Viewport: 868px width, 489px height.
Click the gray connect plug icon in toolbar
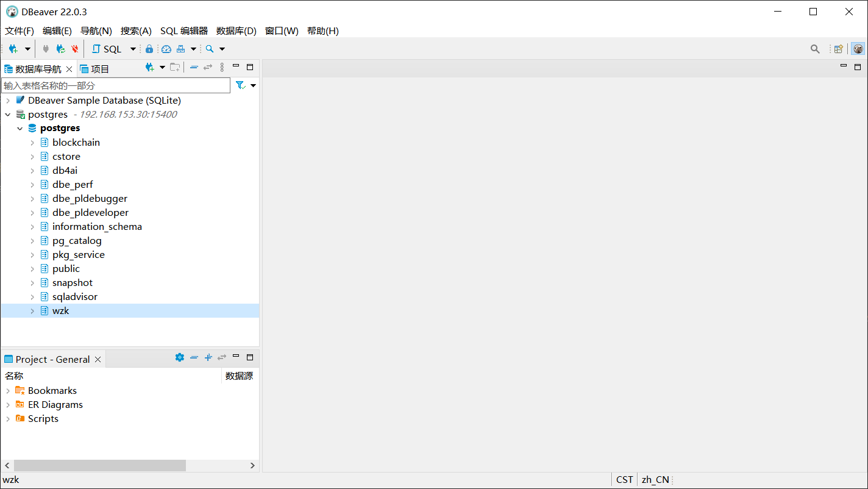(x=46, y=49)
